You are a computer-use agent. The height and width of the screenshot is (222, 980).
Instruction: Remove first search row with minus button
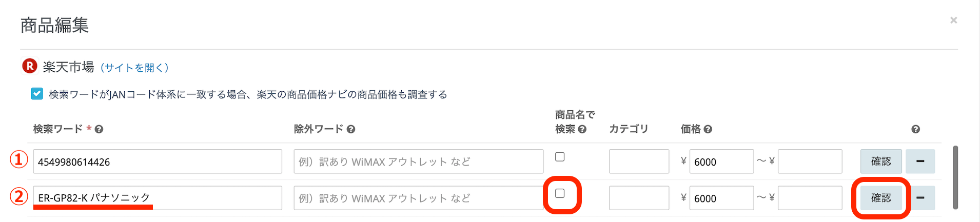click(x=920, y=162)
